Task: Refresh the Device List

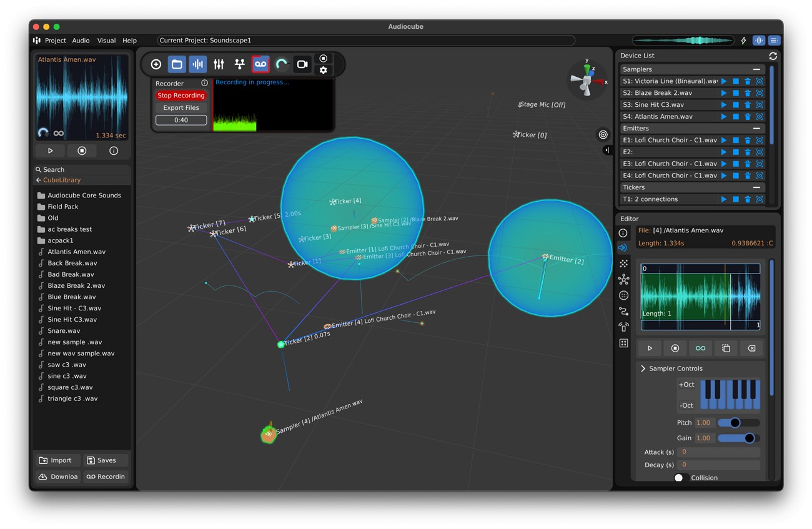Action: pyautogui.click(x=773, y=56)
